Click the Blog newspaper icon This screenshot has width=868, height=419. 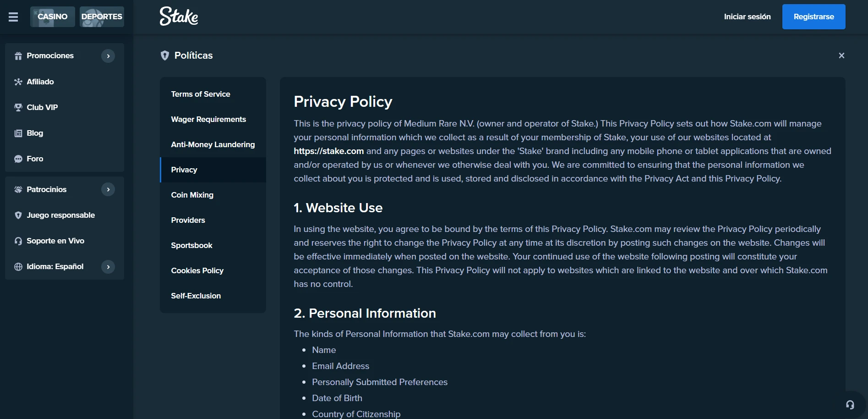[x=18, y=133]
